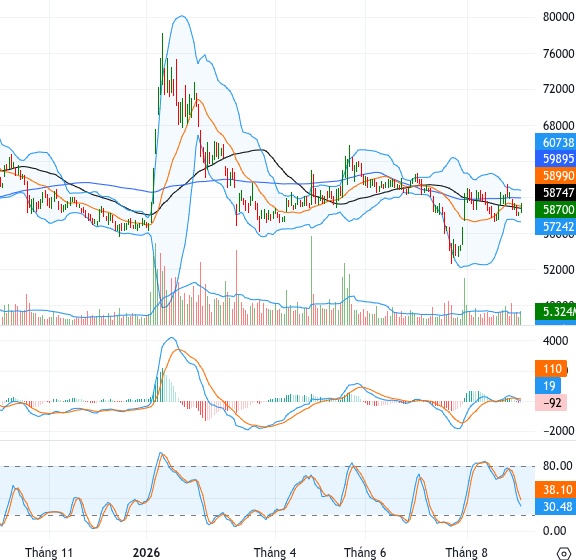Click the orange 110 MACD signal label
576x560 pixels.
tap(551, 369)
